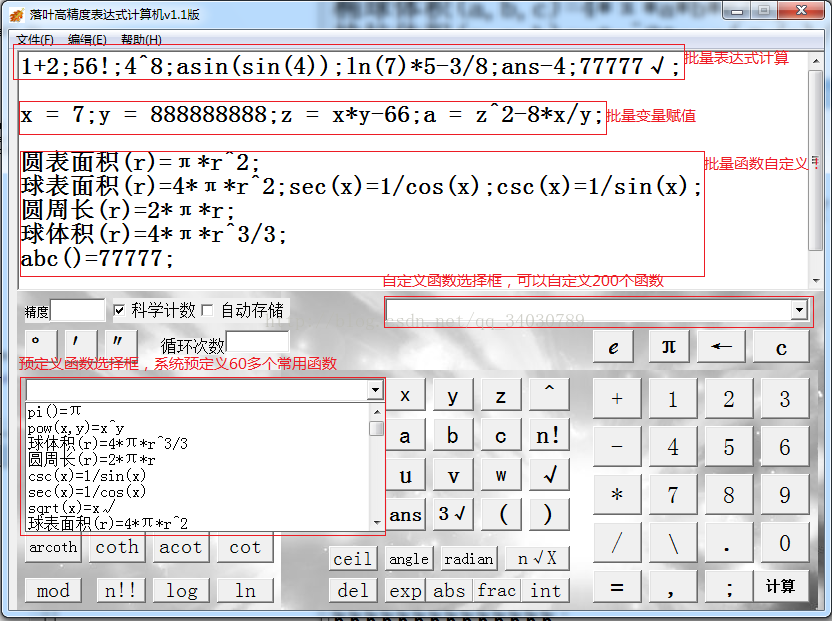Click the expression editor vertical scrollbar
The image size is (832, 621).
816,170
